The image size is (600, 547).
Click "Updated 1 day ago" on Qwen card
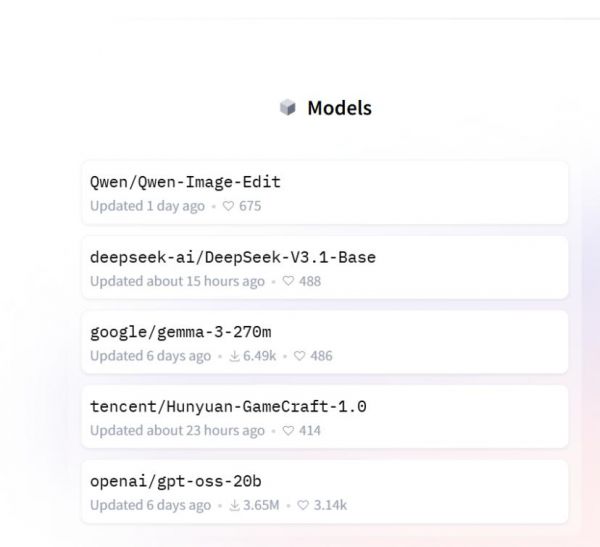(x=147, y=206)
